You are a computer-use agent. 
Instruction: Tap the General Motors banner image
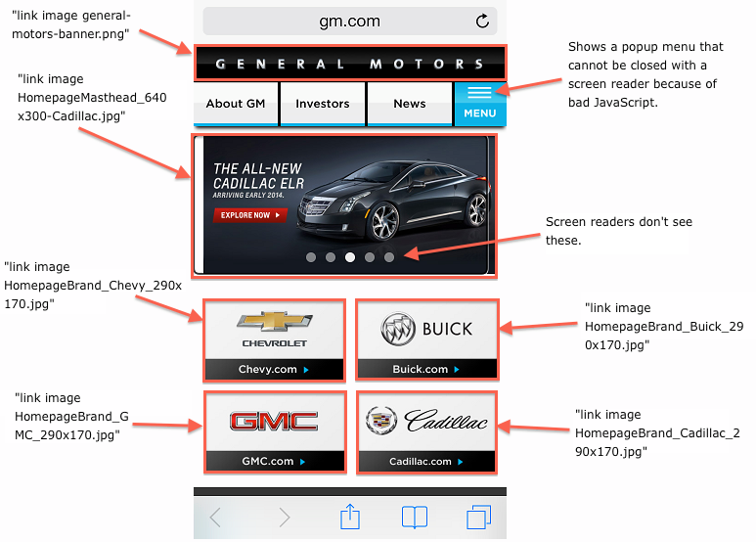(x=350, y=64)
